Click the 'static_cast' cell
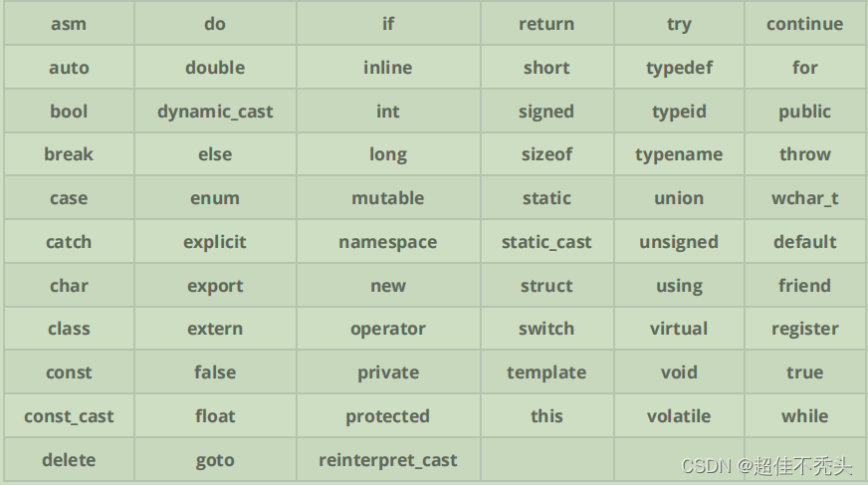Screen dimensions: 868x485 546,242
